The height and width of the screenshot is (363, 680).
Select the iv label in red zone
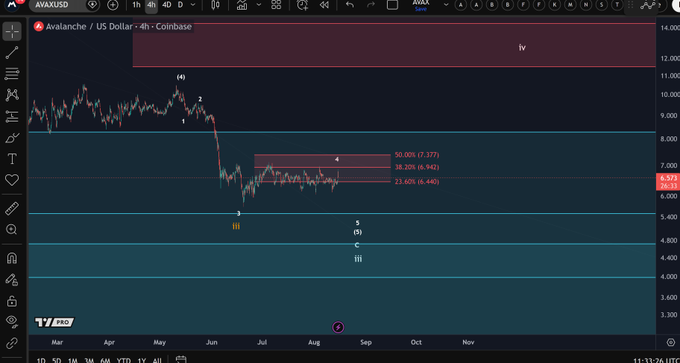pos(522,47)
